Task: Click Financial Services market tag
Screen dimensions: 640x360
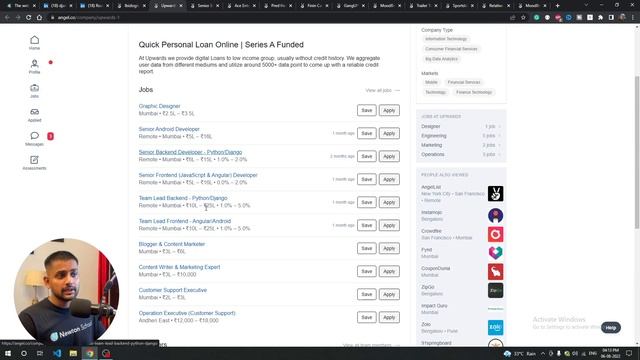Action: [464, 82]
